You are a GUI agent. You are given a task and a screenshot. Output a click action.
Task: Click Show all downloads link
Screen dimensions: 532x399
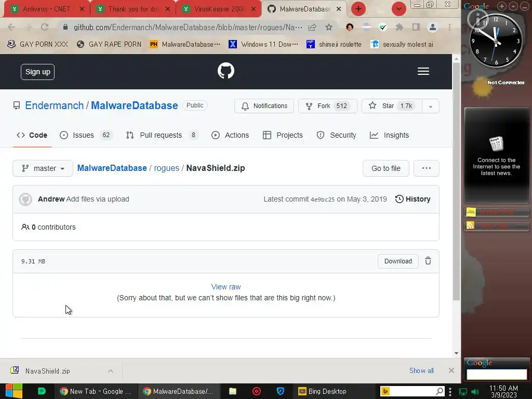pos(421,370)
